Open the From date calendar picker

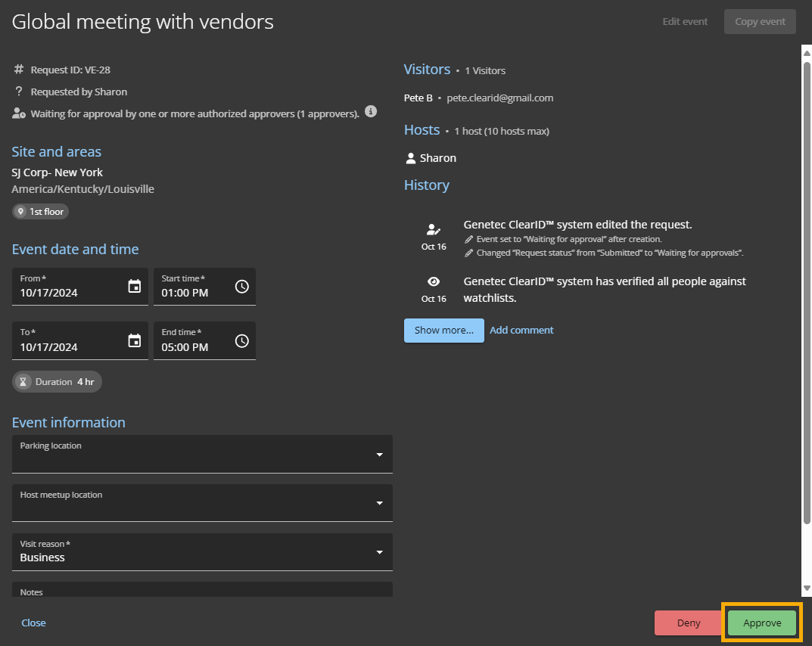pyautogui.click(x=135, y=287)
